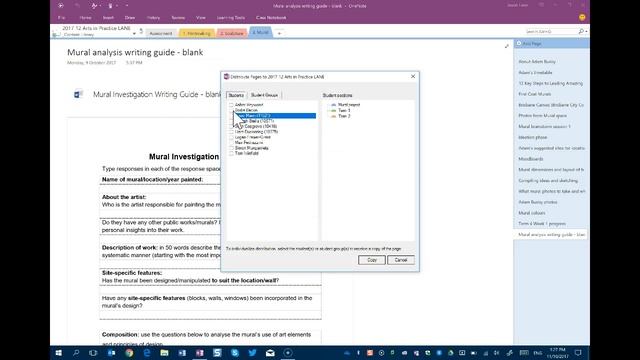Click the Copy button in the dialog

click(372, 260)
